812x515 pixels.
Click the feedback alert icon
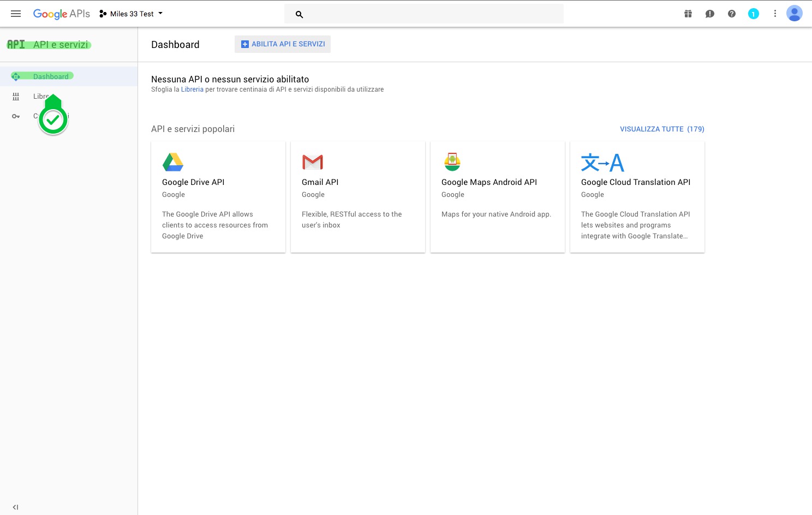(x=710, y=14)
